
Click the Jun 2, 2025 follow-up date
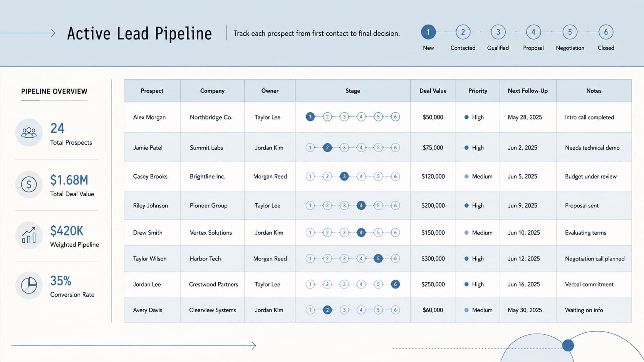(x=522, y=148)
